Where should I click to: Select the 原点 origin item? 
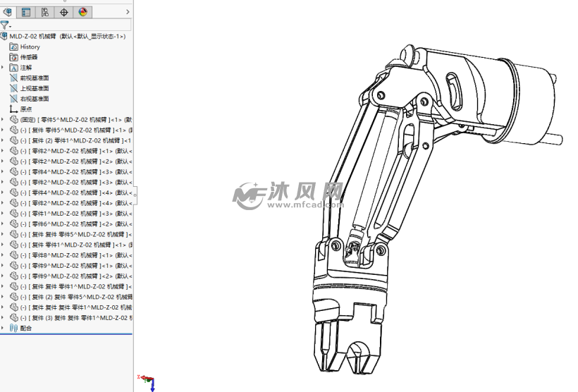click(x=25, y=109)
